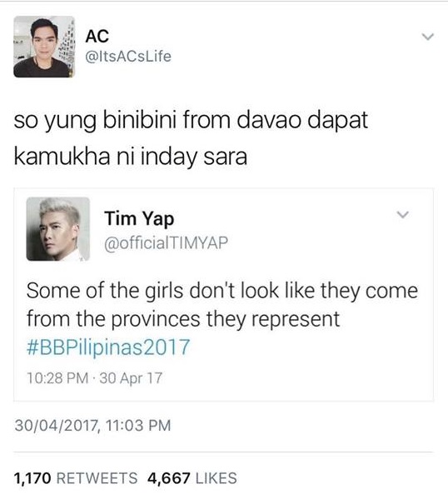Expand quoted tweet options chevron
The image size is (448, 504).
pos(403,214)
